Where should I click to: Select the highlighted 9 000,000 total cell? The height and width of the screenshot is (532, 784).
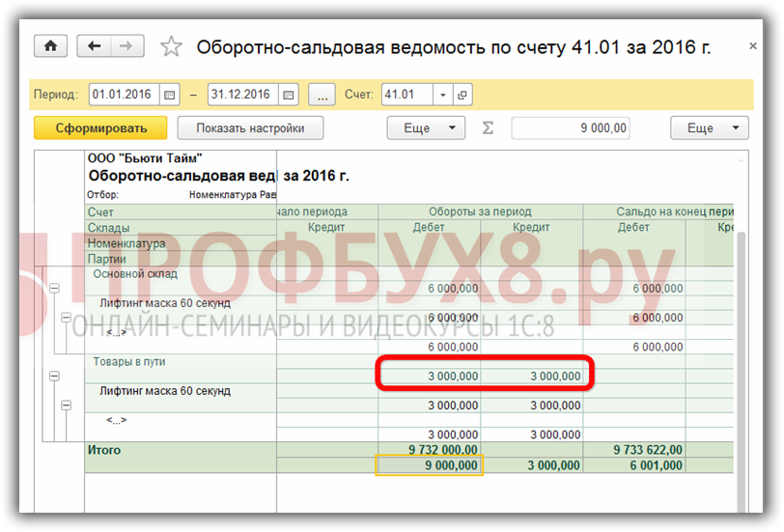(429, 465)
